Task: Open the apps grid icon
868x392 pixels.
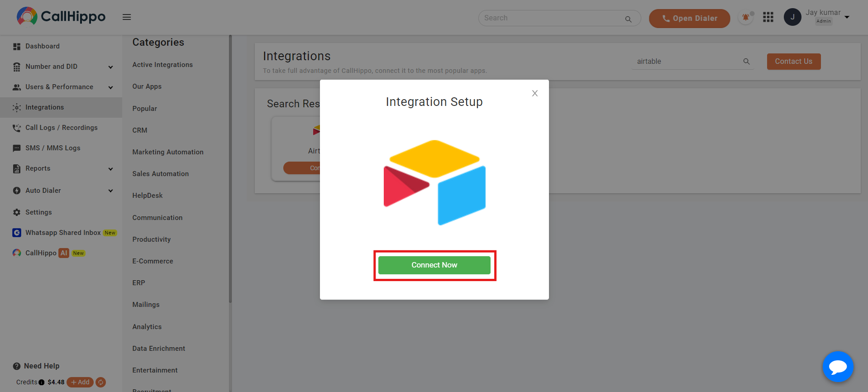Action: click(x=768, y=17)
